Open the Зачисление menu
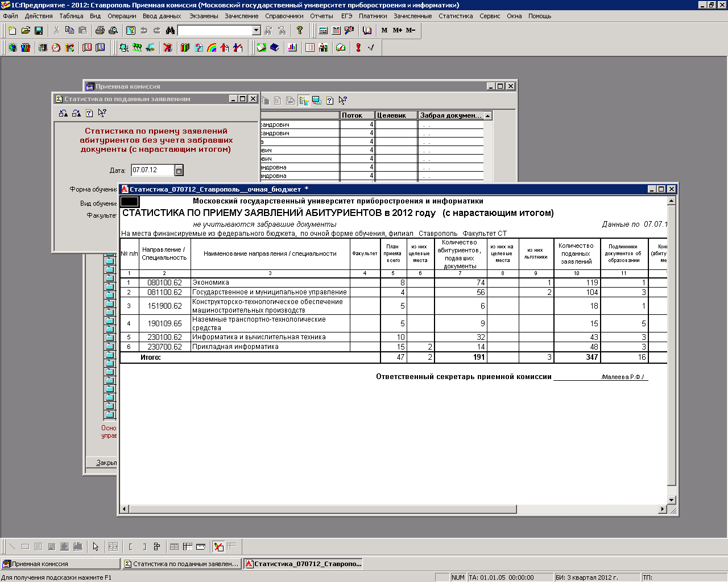The height and width of the screenshot is (582, 728). [x=242, y=16]
